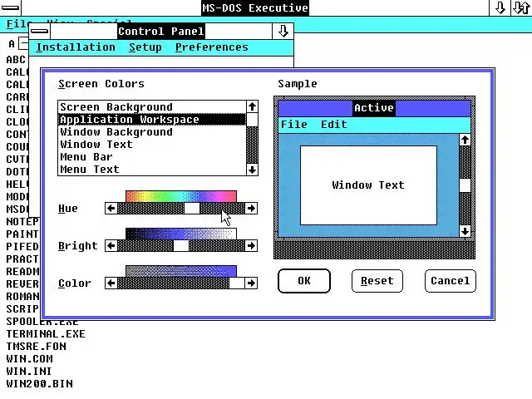Viewport: 532px width, 399px height.
Task: Select Menu Text in the list
Action: point(152,170)
